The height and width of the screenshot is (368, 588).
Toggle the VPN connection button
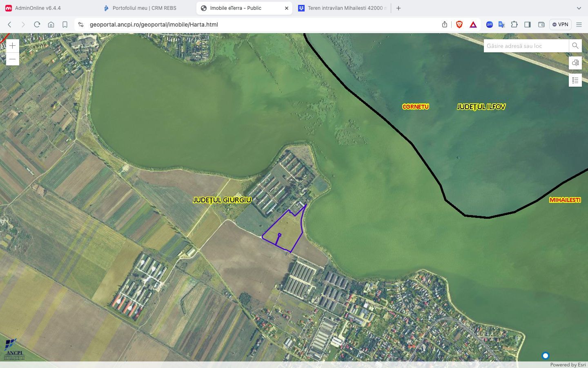(x=560, y=25)
